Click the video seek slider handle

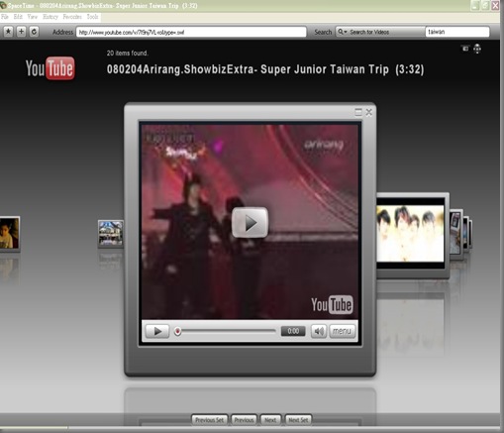pyautogui.click(x=177, y=331)
